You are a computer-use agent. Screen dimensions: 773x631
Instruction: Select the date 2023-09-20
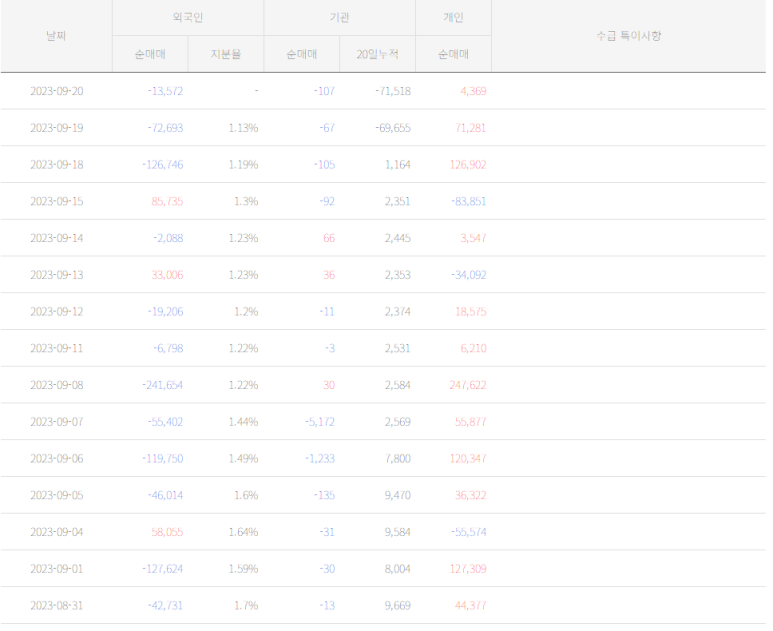57,91
